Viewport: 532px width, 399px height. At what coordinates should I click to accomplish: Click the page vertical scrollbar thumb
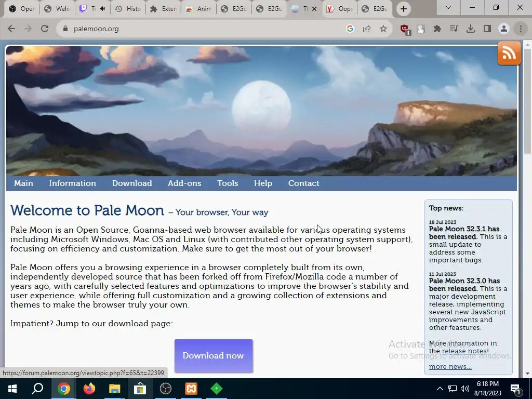coord(527,101)
